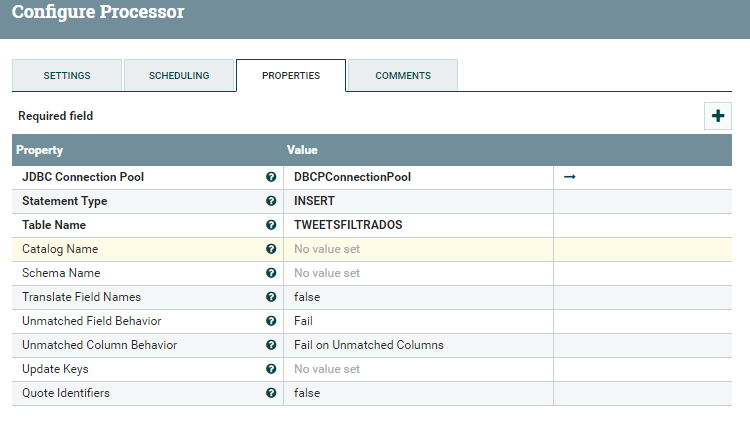Open the Quote Identifiers false value
750x428 pixels.
pyautogui.click(x=307, y=393)
